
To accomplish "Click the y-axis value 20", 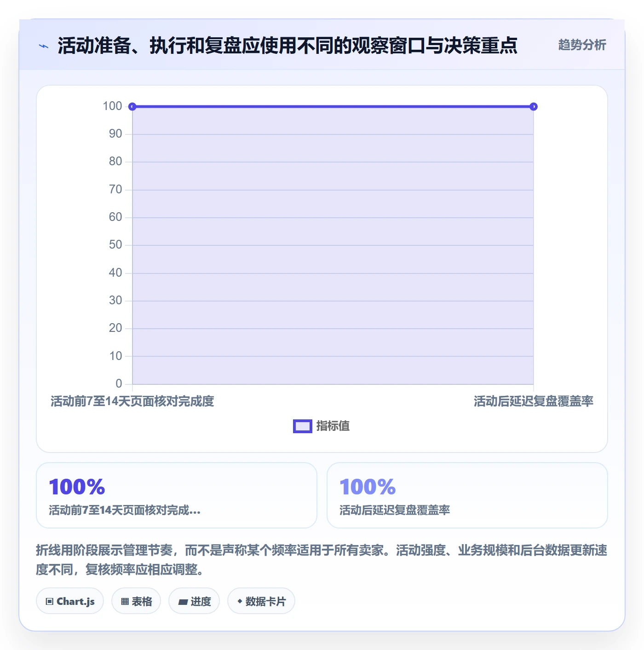I will click(115, 328).
